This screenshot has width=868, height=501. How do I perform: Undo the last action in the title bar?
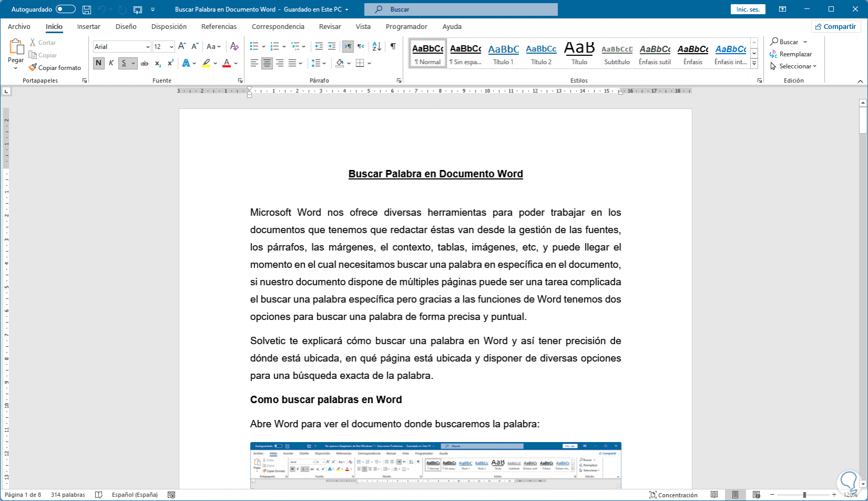[102, 9]
